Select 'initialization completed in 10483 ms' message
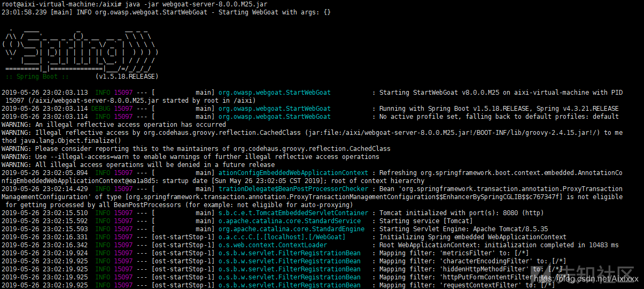Image resolution: width=644 pixels, height=289 pixels. tap(551, 245)
